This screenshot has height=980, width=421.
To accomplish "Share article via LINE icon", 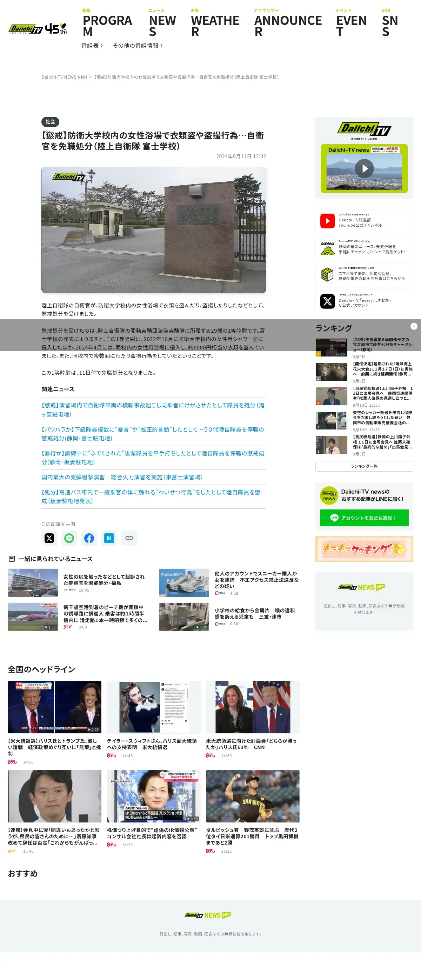I will pyautogui.click(x=69, y=538).
